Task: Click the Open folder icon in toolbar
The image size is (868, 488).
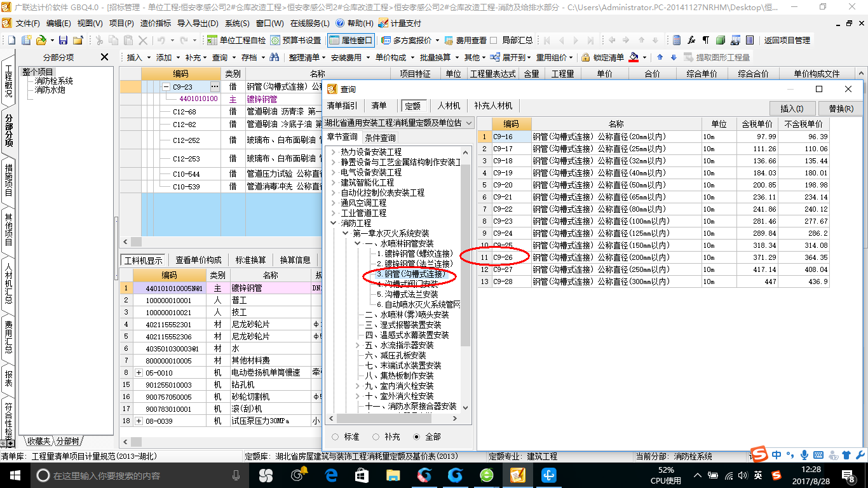Action: click(x=41, y=40)
